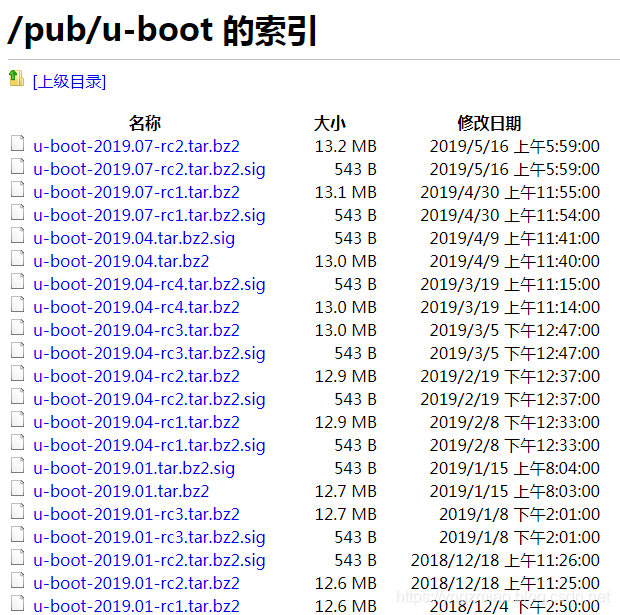The image size is (620, 615).
Task: Open u-boot-2019.01.tar.bz2.sig signature link
Action: [x=134, y=467]
